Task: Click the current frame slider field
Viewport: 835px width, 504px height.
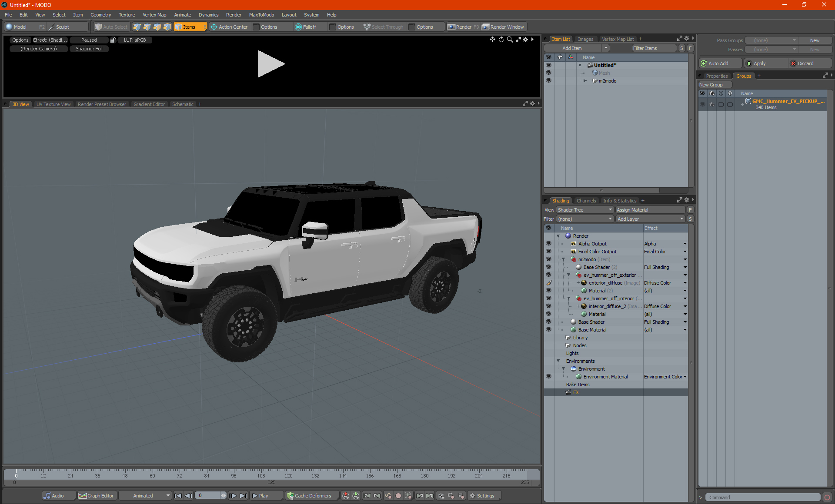Action: point(211,496)
